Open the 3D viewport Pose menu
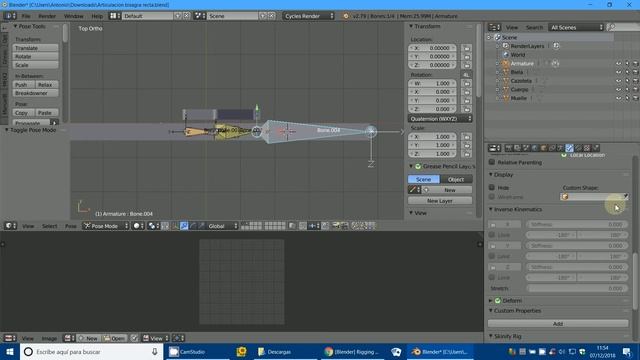Viewport: 640px width, 360px height. pyautogui.click(x=71, y=226)
